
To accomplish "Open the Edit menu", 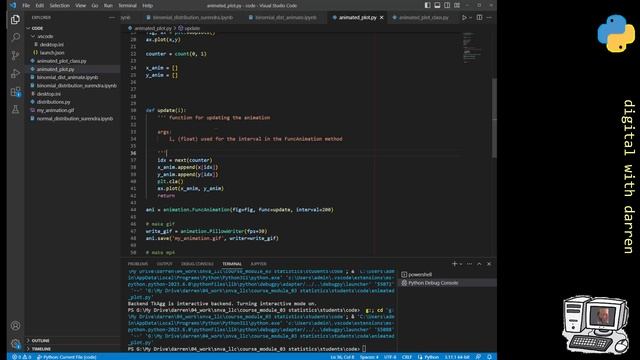I will [40, 5].
